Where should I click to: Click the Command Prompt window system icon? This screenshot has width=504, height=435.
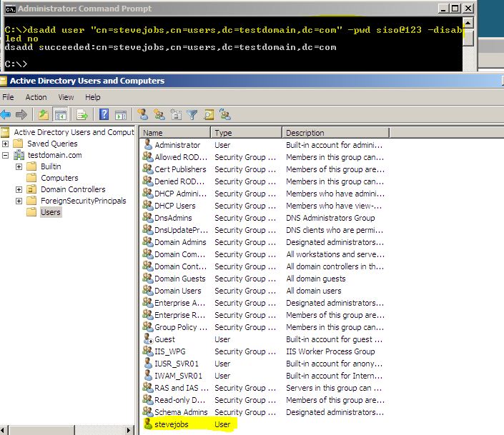pos(10,9)
